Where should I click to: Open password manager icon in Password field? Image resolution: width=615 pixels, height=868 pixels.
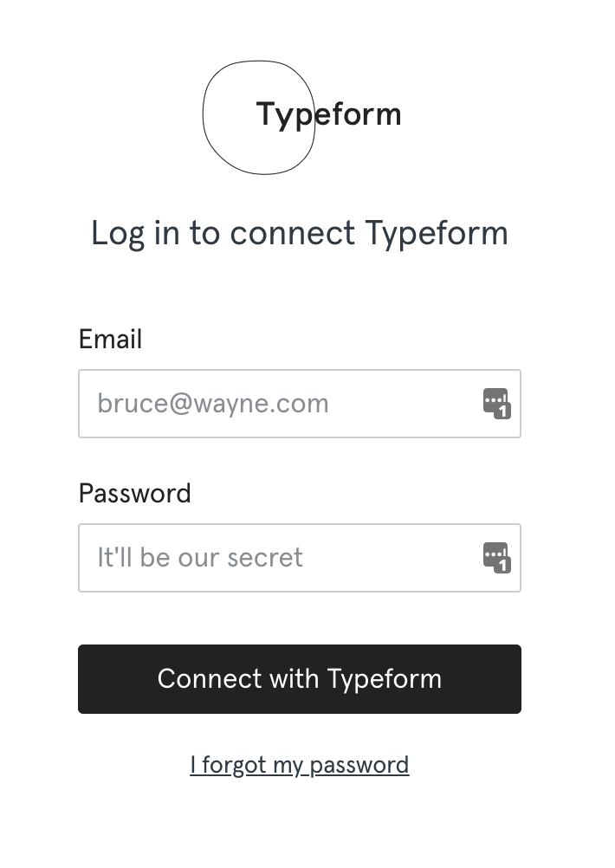pos(496,558)
